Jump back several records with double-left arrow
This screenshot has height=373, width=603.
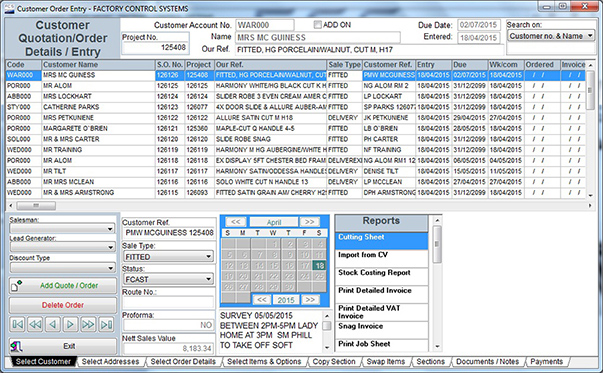35,325
